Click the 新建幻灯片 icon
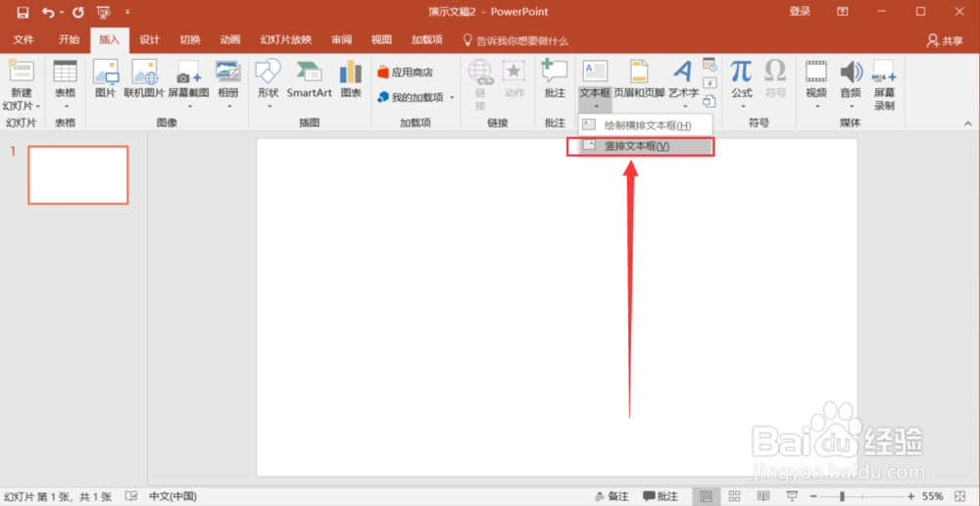 (x=22, y=72)
